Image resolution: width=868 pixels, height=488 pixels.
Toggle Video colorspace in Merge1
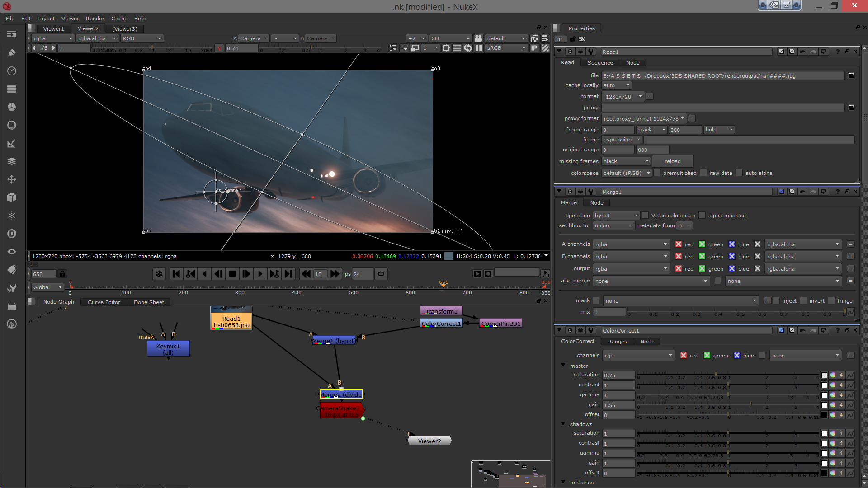[x=646, y=216]
